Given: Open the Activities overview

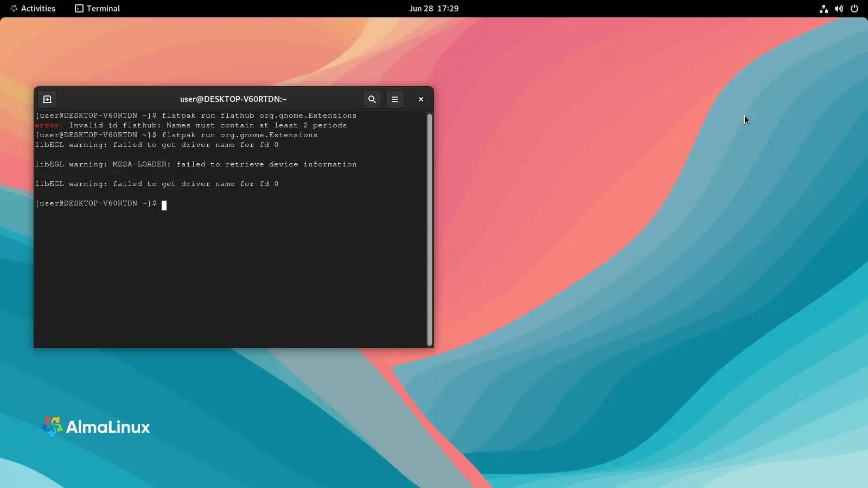Looking at the screenshot, I should [33, 9].
